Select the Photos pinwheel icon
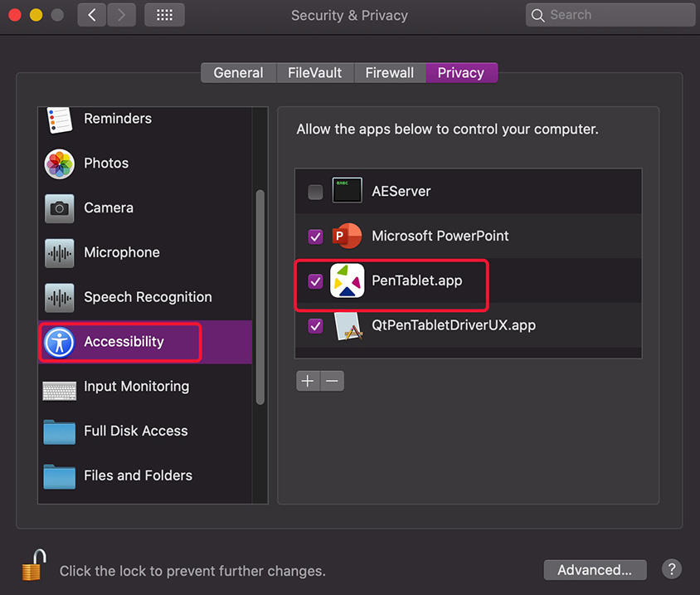The image size is (700, 595). pos(60,164)
